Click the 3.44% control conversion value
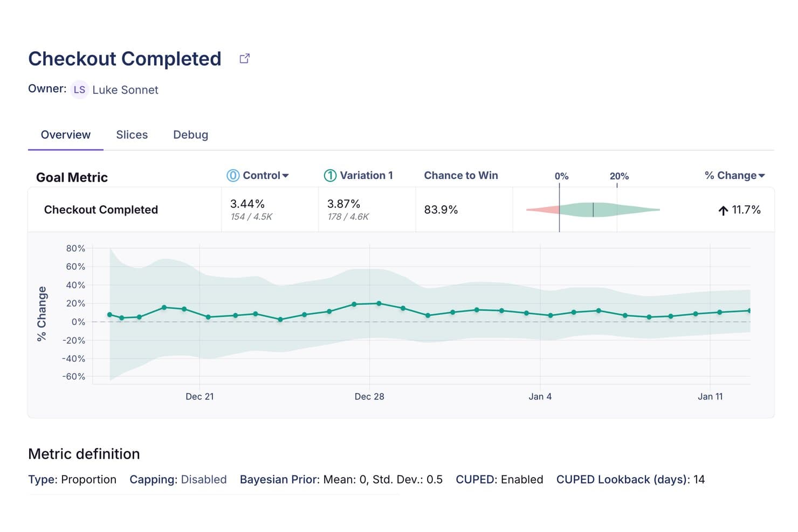The image size is (798, 532). coord(247,204)
